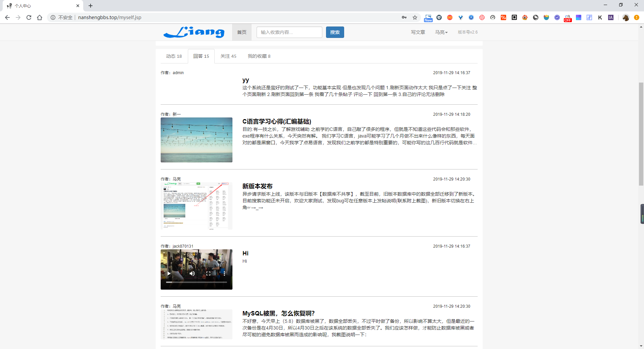
Task: Click the timestamp 2019-11-29 14:18:20
Action: (451, 114)
